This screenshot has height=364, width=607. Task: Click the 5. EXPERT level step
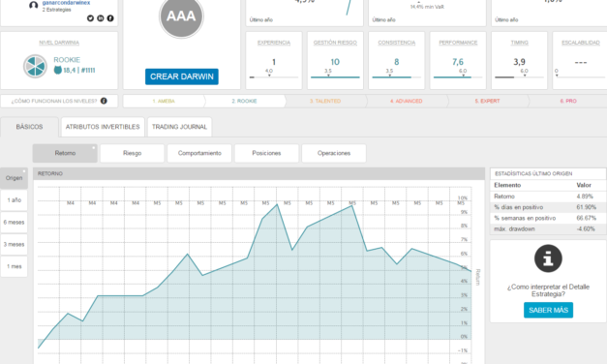pyautogui.click(x=487, y=101)
